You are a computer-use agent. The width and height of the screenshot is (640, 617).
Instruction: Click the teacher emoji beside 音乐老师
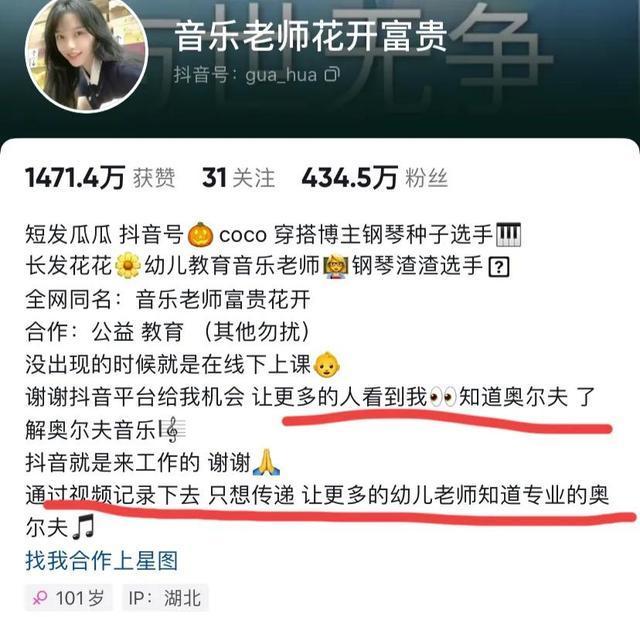click(x=335, y=266)
